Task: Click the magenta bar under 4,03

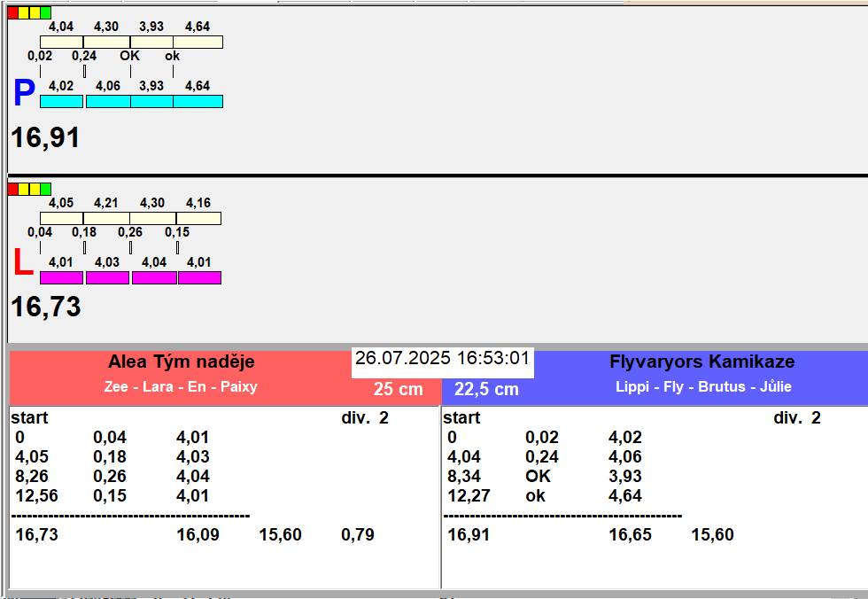Action: tap(107, 277)
